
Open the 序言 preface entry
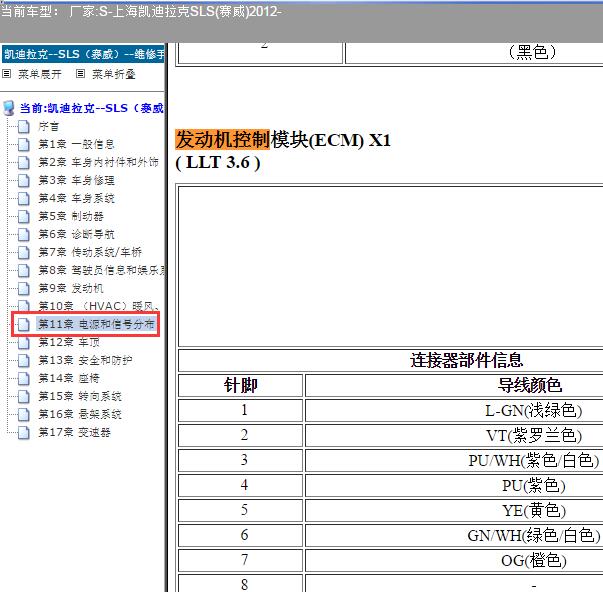pyautogui.click(x=48, y=127)
